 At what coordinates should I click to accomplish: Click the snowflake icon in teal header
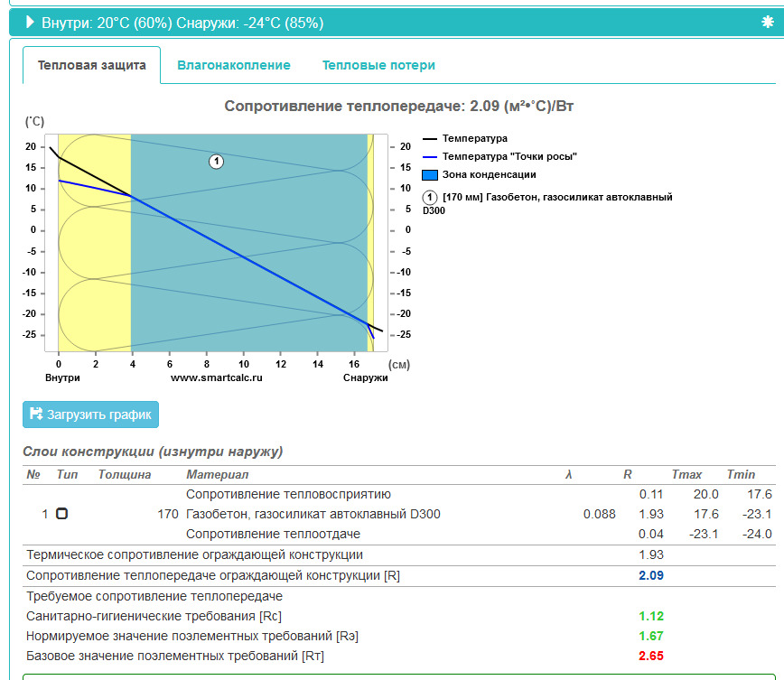click(768, 22)
